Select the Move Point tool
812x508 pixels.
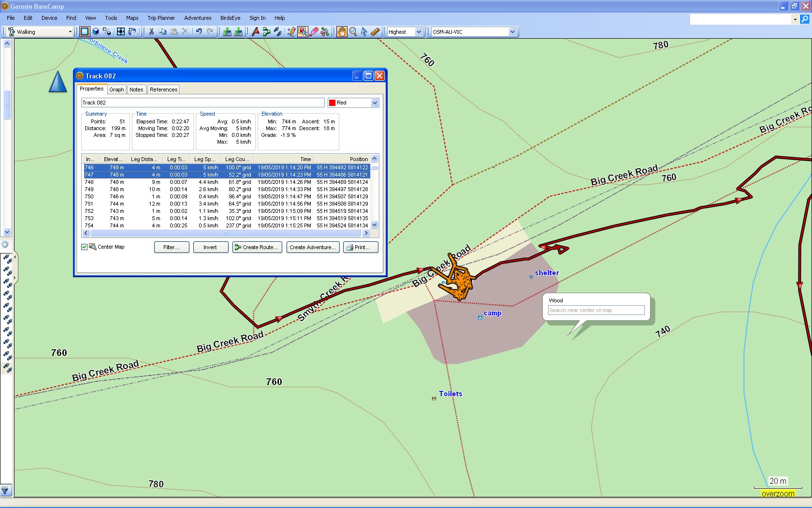click(x=303, y=31)
